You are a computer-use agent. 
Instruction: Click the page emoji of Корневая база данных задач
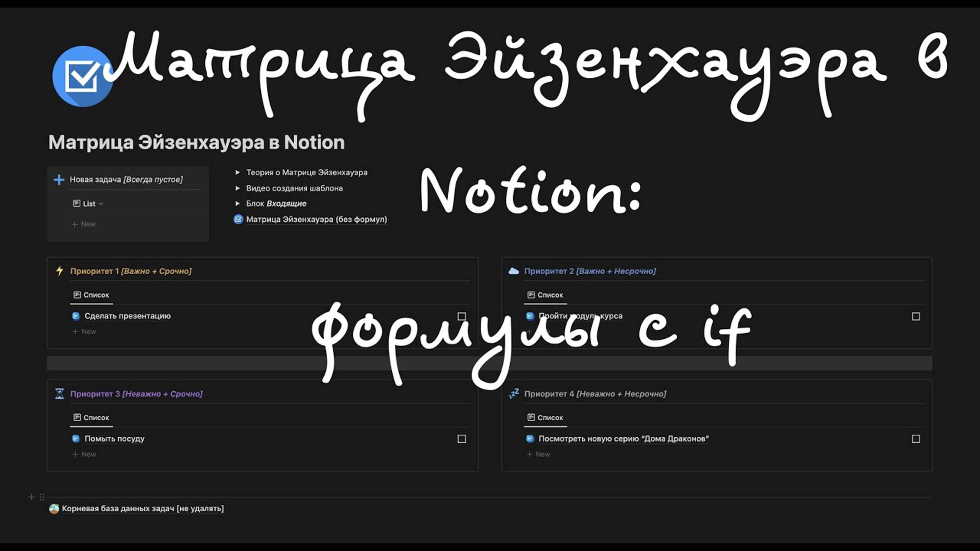54,509
